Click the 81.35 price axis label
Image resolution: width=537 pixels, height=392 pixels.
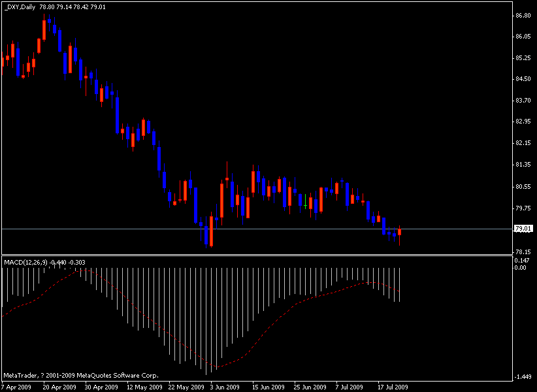[x=523, y=165]
